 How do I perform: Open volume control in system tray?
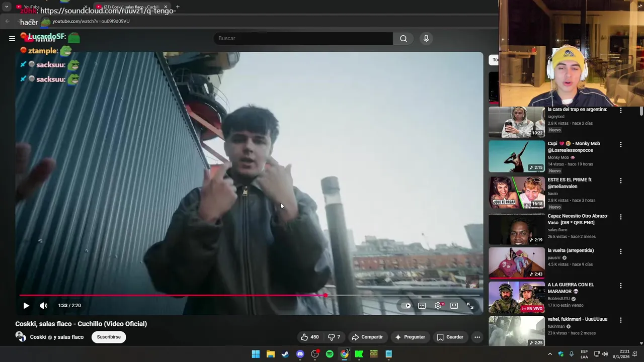coord(605,354)
